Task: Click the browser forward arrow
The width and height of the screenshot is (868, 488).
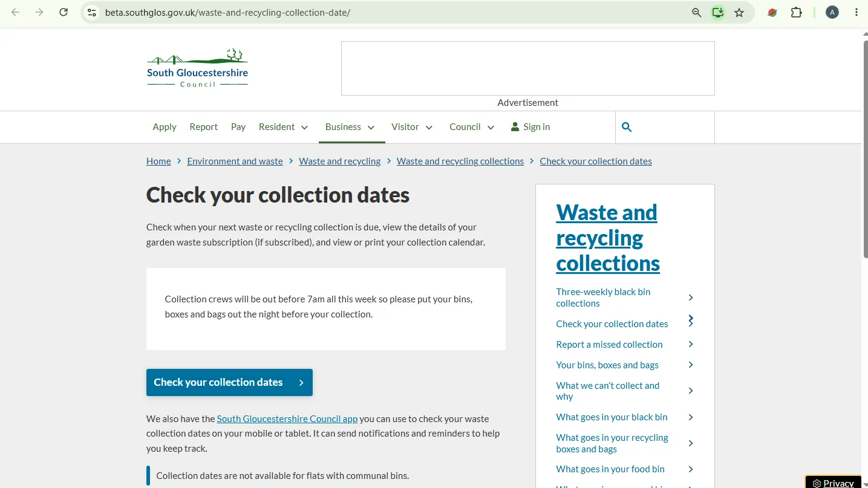Action: [39, 12]
